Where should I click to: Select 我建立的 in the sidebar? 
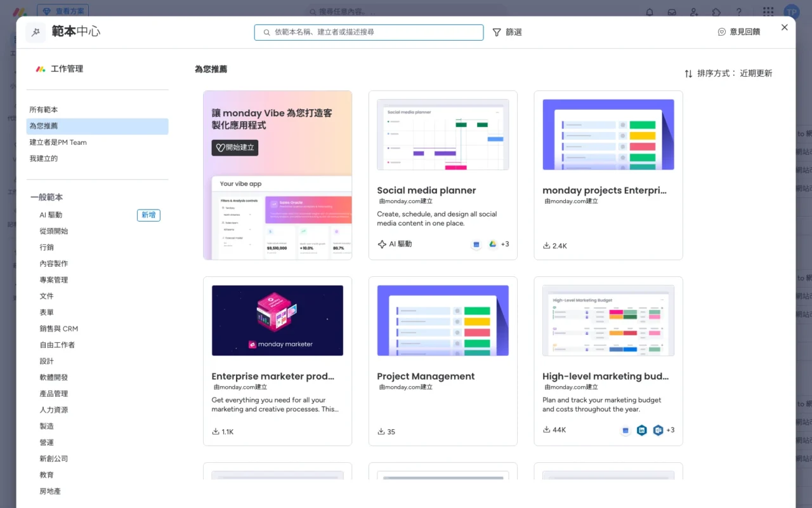[98, 159]
